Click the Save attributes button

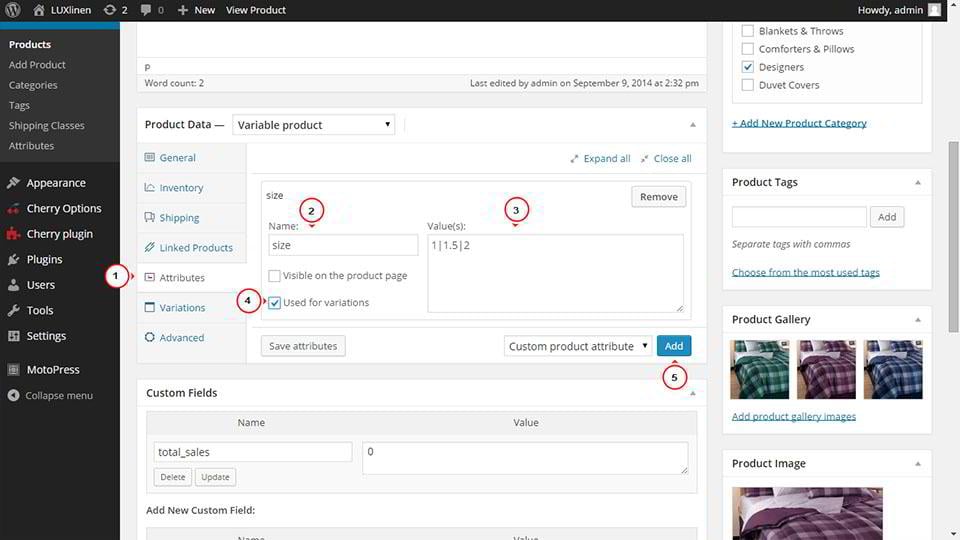click(303, 346)
